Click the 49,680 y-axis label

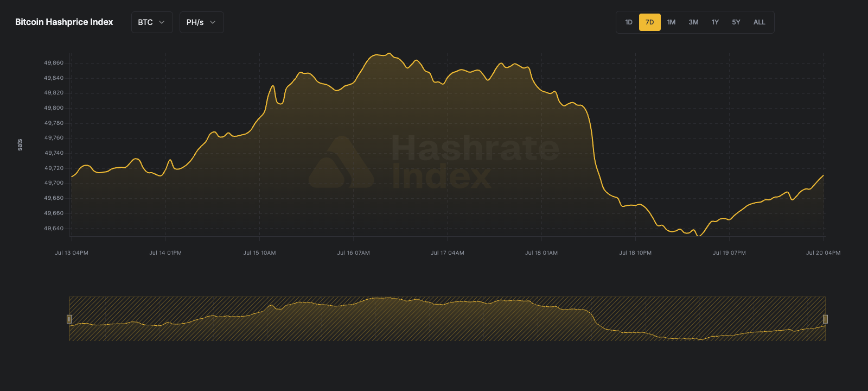pos(54,198)
